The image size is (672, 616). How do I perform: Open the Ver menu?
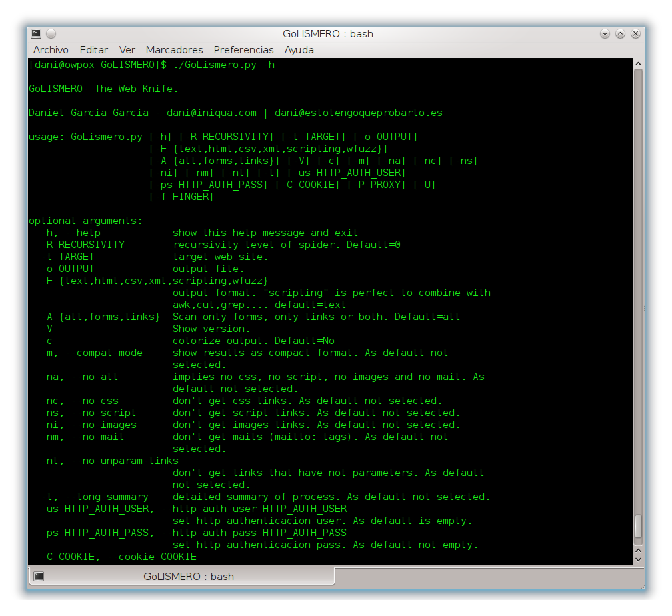point(127,50)
